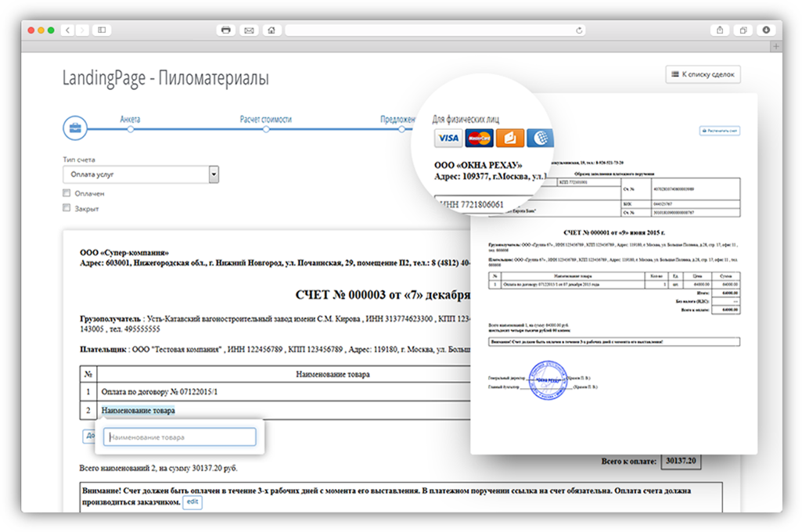This screenshot has width=802, height=532.
Task: Click the briefcase icon at the progress start
Action: coord(75,128)
